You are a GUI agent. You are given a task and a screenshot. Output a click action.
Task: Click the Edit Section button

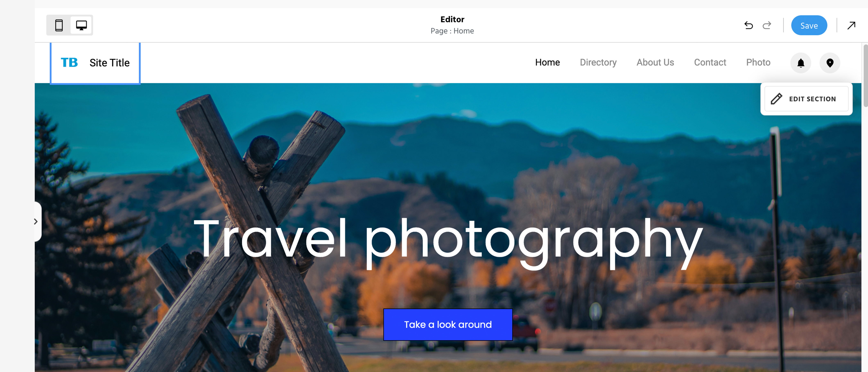pyautogui.click(x=806, y=99)
